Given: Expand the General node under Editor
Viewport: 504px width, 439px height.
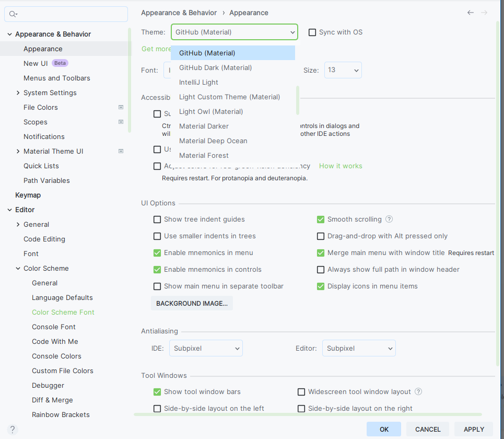Looking at the screenshot, I should coord(18,225).
